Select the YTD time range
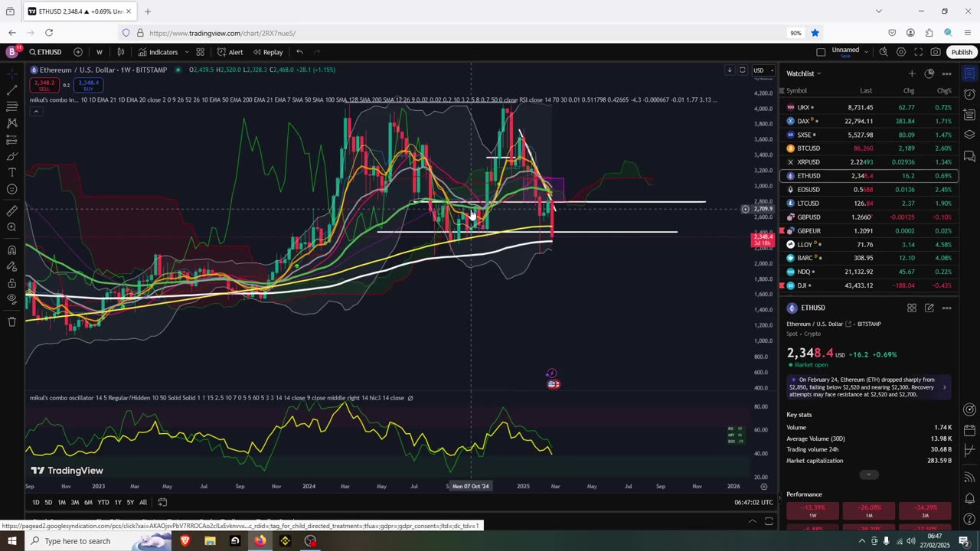The width and height of the screenshot is (980, 551). pyautogui.click(x=103, y=502)
